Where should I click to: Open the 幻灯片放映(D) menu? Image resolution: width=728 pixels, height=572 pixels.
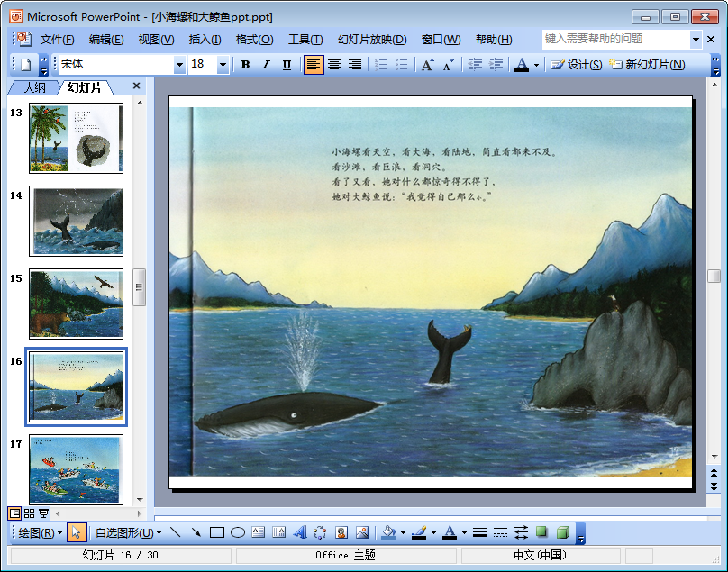(x=372, y=40)
